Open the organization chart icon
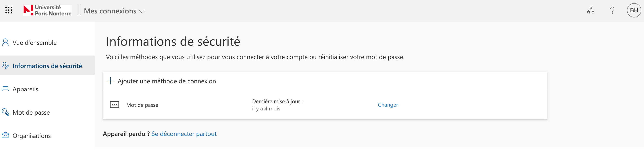The image size is (644, 150). pos(591,11)
